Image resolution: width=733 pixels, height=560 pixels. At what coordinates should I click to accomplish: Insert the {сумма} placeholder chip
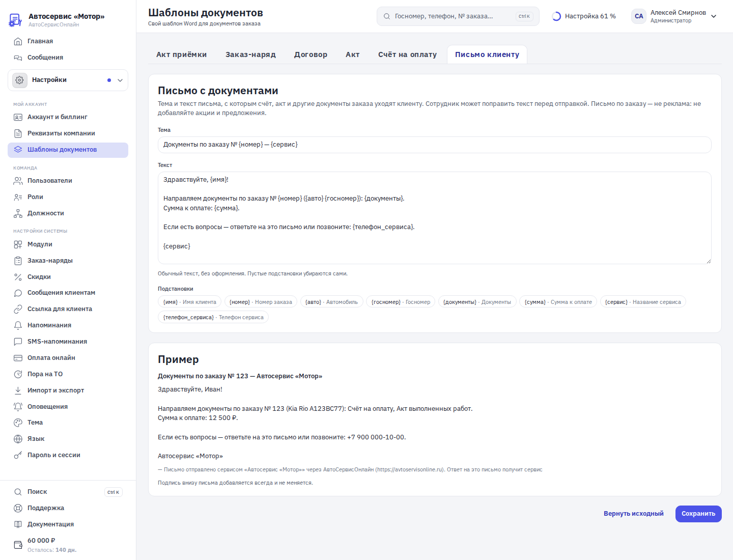(x=558, y=302)
